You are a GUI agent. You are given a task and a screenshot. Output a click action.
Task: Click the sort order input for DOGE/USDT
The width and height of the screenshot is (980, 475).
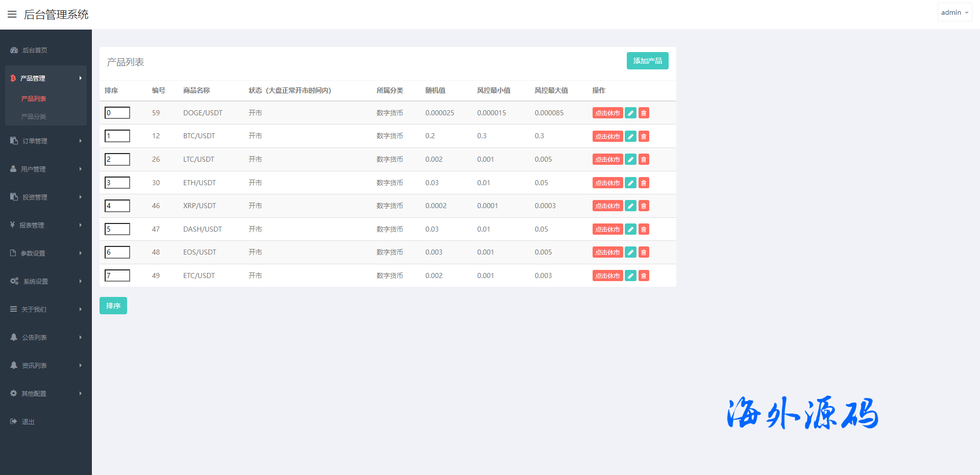pos(117,113)
